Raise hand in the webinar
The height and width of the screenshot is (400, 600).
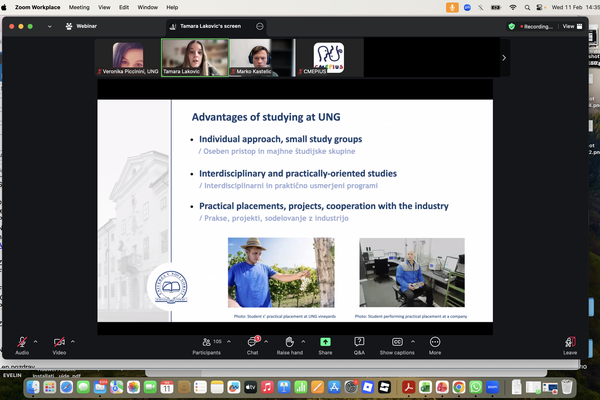[290, 345]
